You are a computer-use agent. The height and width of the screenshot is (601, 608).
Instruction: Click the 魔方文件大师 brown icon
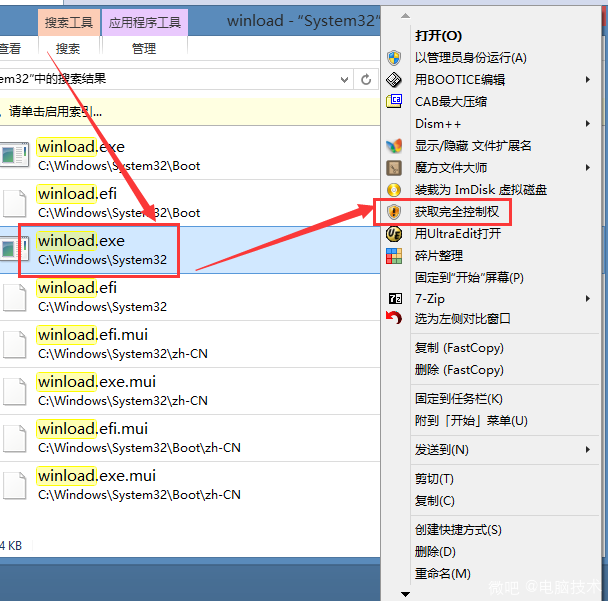[x=394, y=168]
